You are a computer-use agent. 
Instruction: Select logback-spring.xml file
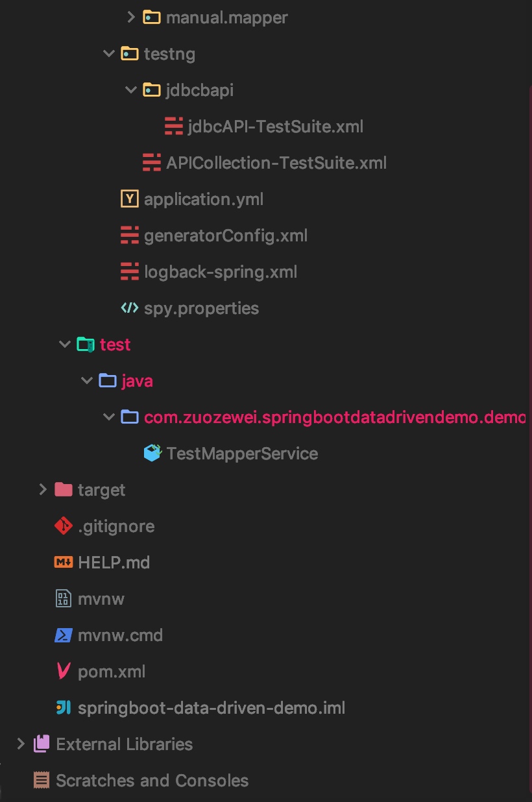click(x=221, y=272)
